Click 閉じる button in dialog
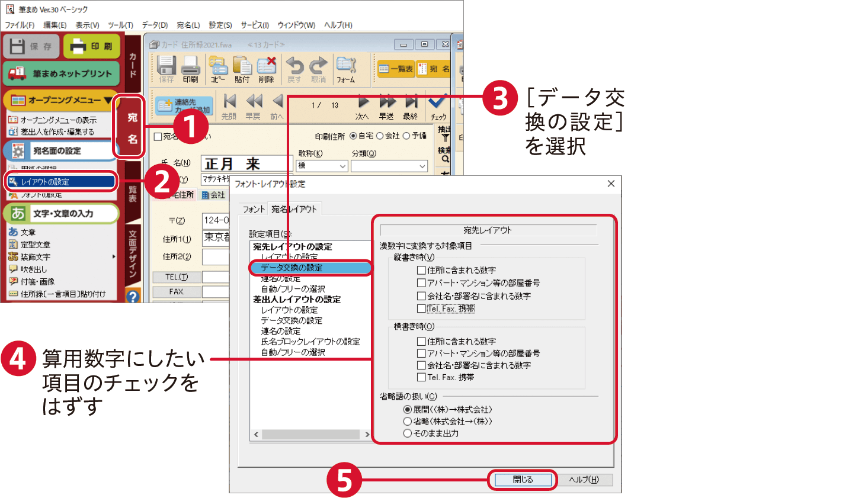The width and height of the screenshot is (868, 498). pos(523,480)
